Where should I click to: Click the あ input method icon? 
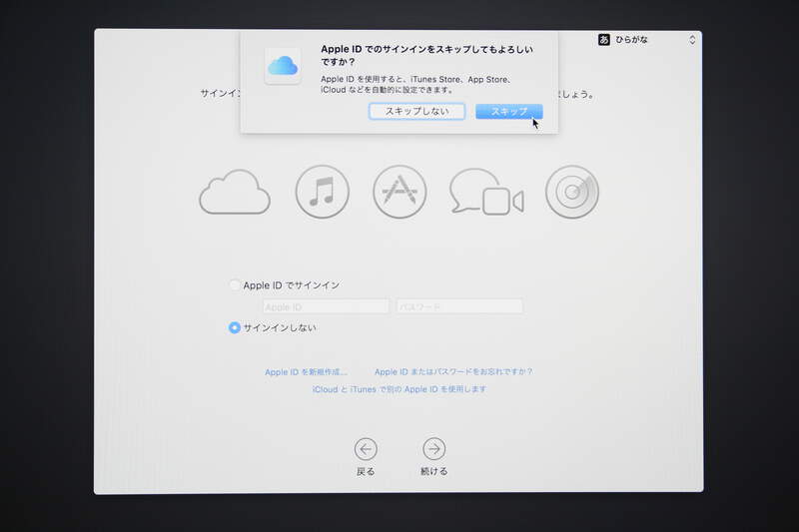tap(604, 40)
